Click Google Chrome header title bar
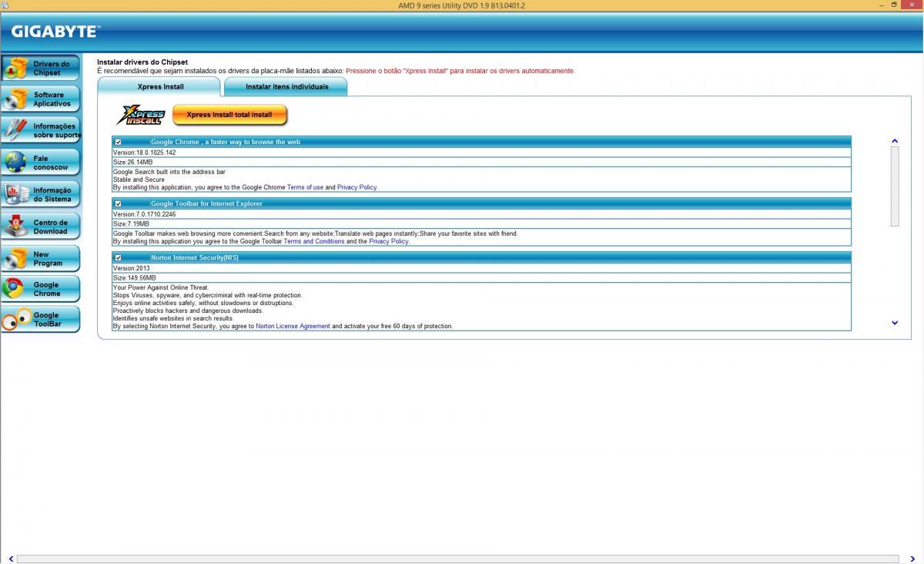The image size is (924, 564). (481, 142)
